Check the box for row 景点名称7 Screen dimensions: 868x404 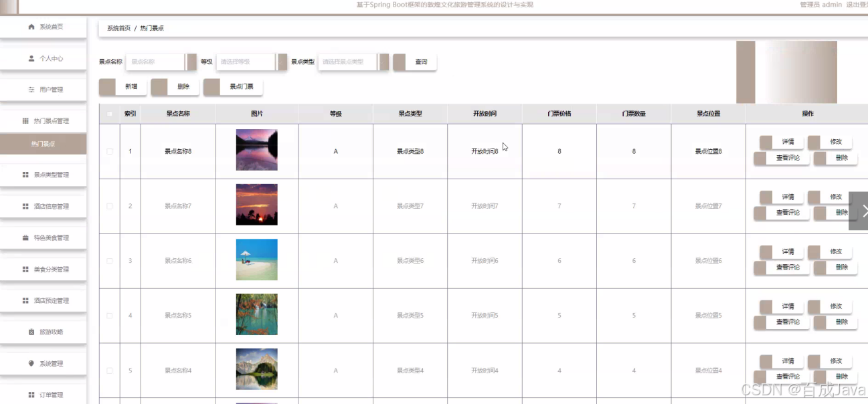[x=110, y=206]
